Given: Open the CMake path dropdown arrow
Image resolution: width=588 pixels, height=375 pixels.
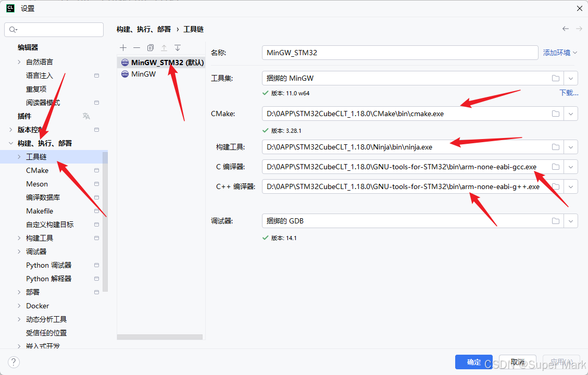Looking at the screenshot, I should 570,114.
